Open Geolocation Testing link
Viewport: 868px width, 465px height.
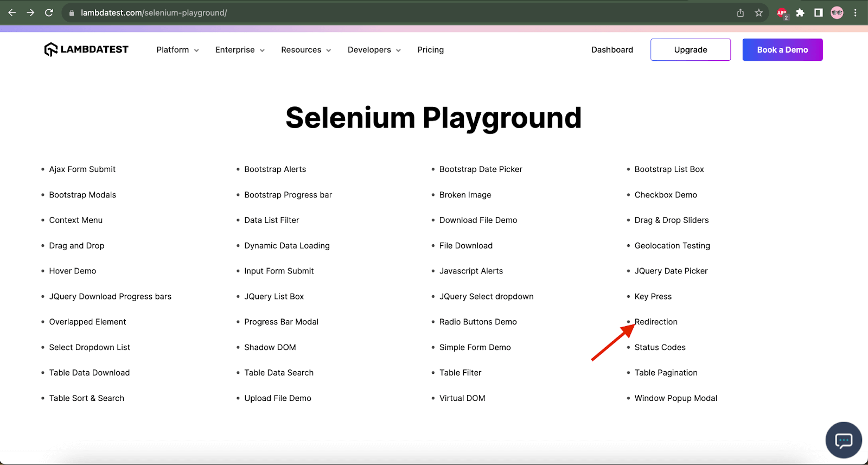(672, 246)
